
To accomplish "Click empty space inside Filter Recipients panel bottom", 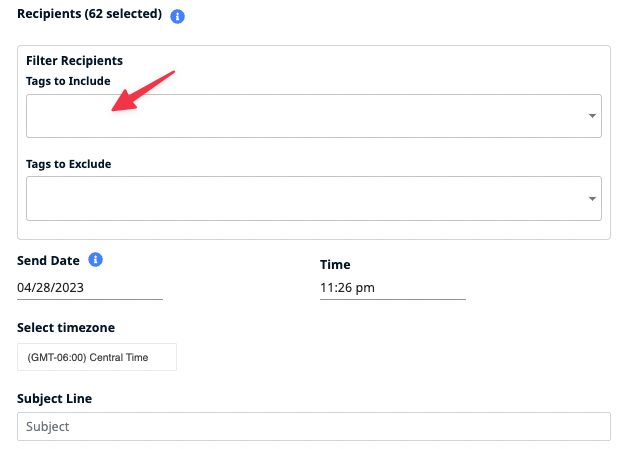I will point(313,230).
